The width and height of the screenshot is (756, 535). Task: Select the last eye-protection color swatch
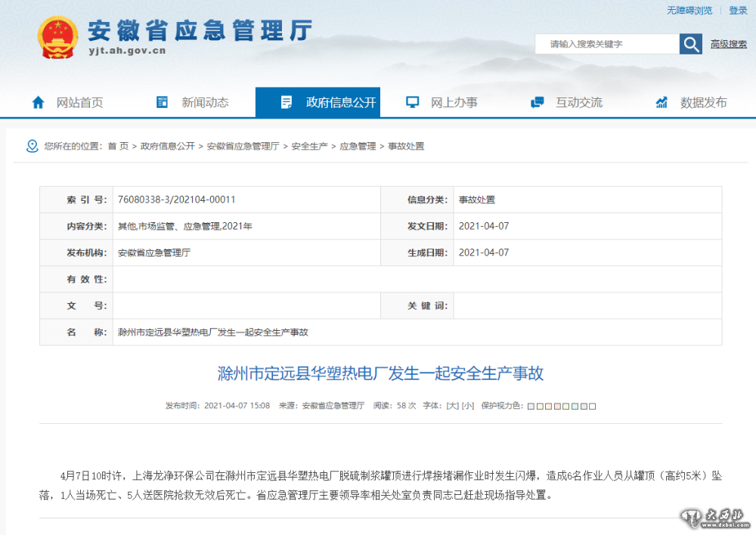[x=593, y=407]
